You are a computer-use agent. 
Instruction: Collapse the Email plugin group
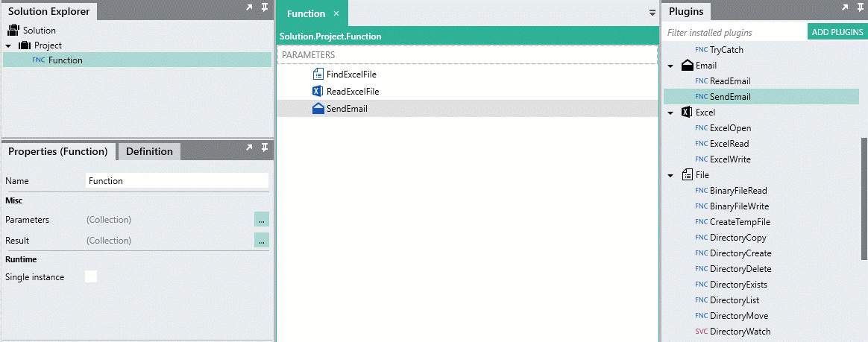tap(670, 66)
